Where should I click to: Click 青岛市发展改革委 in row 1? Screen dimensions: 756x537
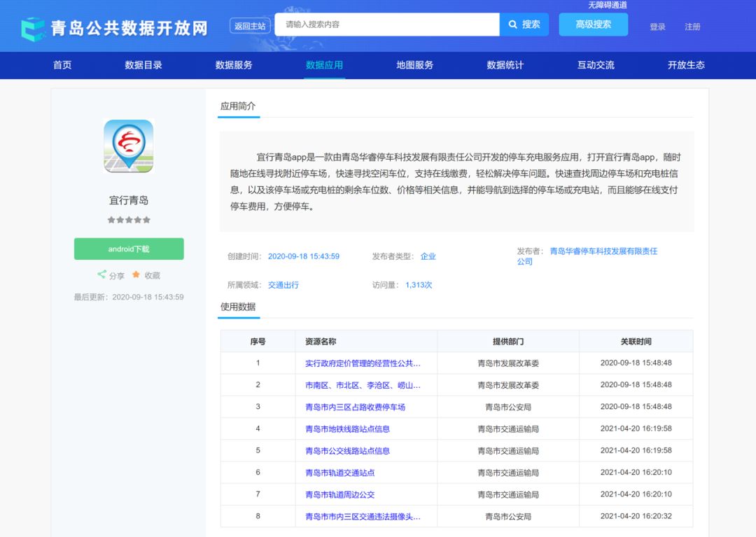[508, 363]
